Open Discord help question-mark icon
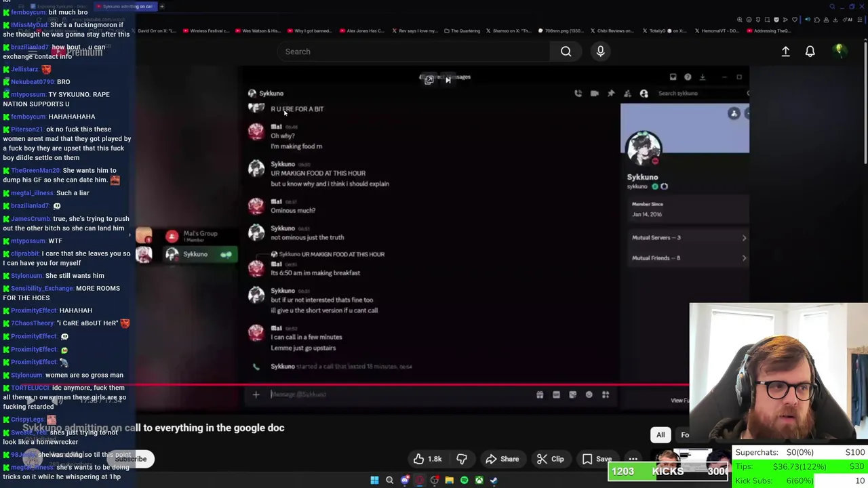This screenshot has width=868, height=488. pyautogui.click(x=688, y=77)
